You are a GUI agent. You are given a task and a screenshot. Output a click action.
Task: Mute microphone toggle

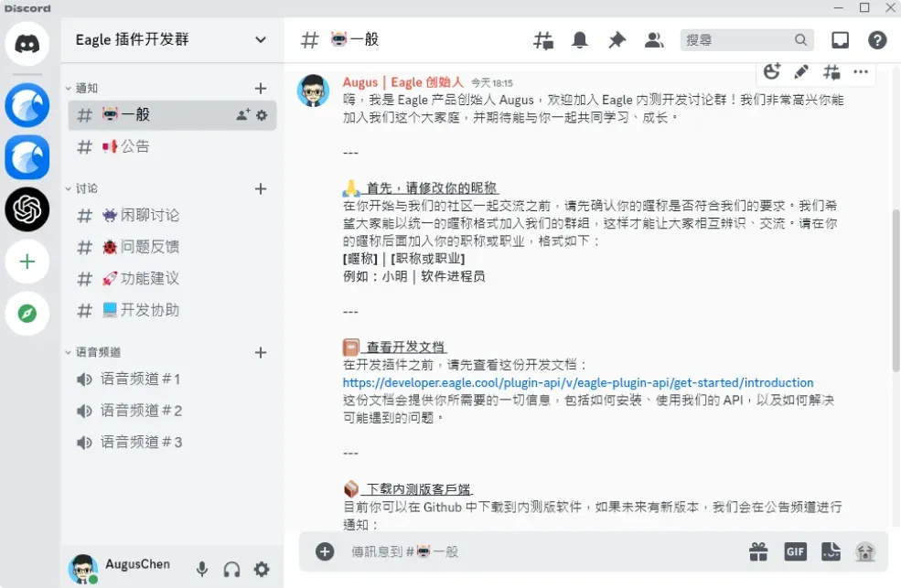[201, 569]
